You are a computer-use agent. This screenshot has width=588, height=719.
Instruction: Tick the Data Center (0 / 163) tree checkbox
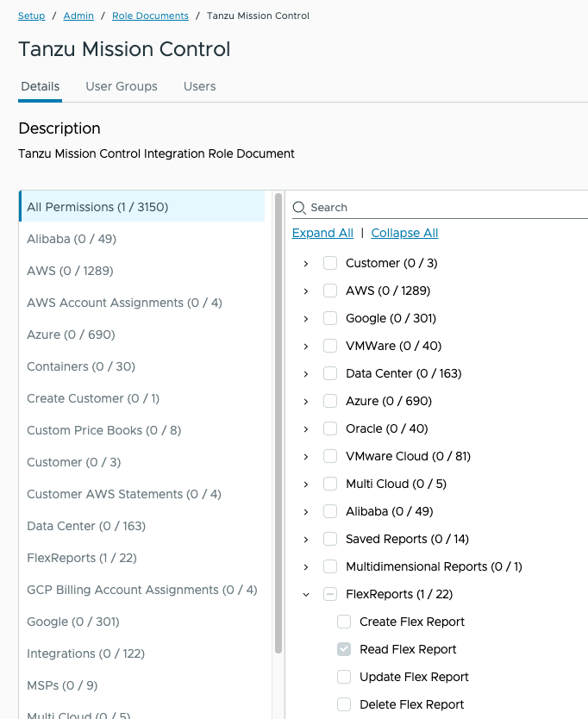pos(330,373)
